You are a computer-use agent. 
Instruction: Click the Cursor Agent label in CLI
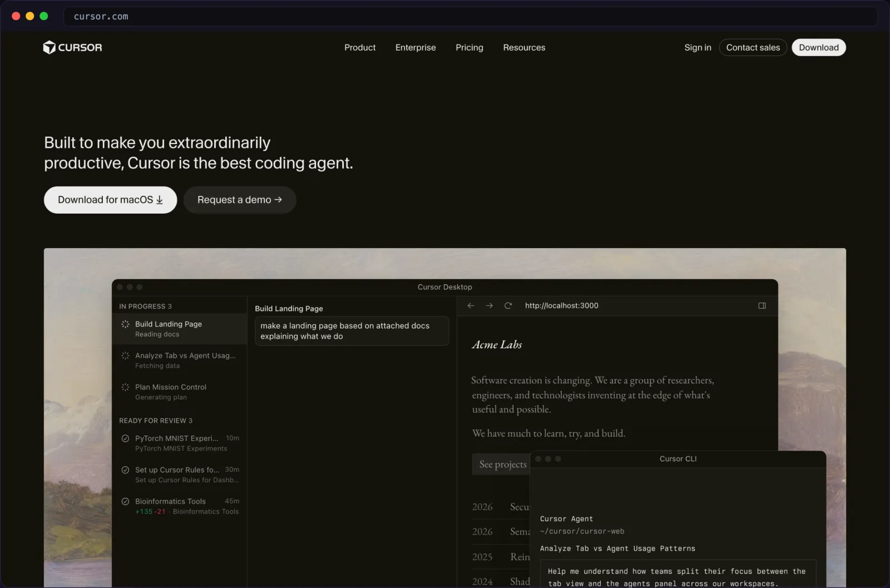(566, 519)
